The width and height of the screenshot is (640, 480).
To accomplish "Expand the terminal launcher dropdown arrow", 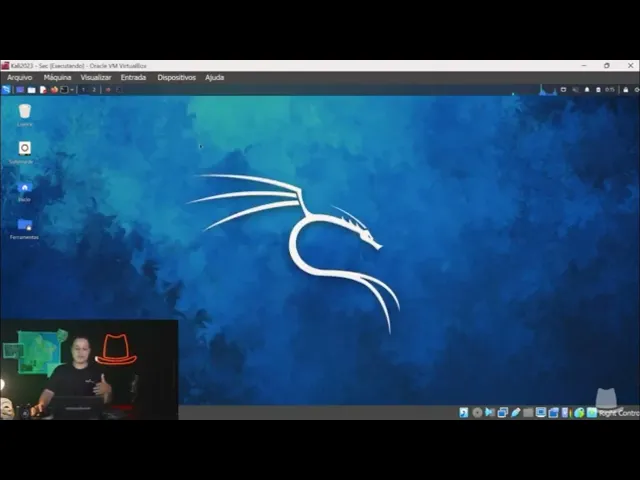I will (72, 90).
